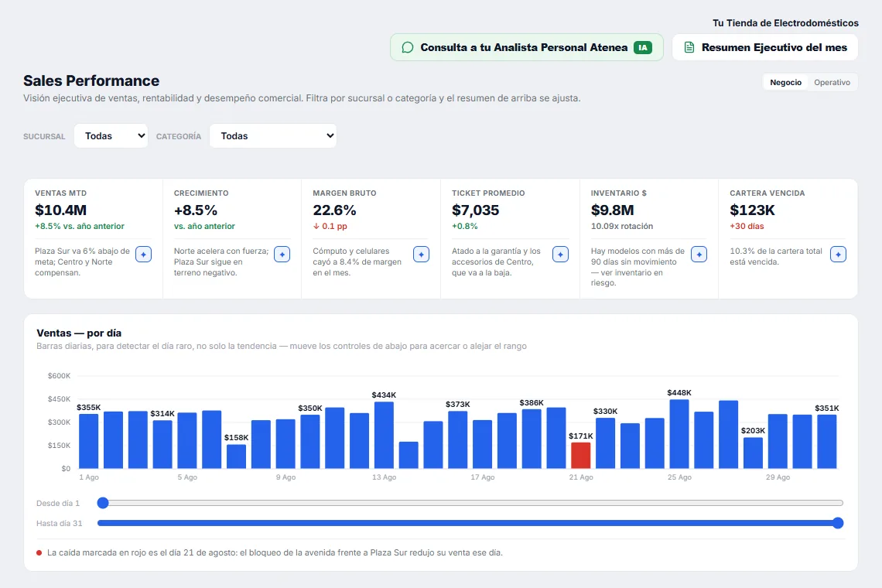This screenshot has width=882, height=588.
Task: Click the red 21 Ago sales bar
Action: coord(581,455)
